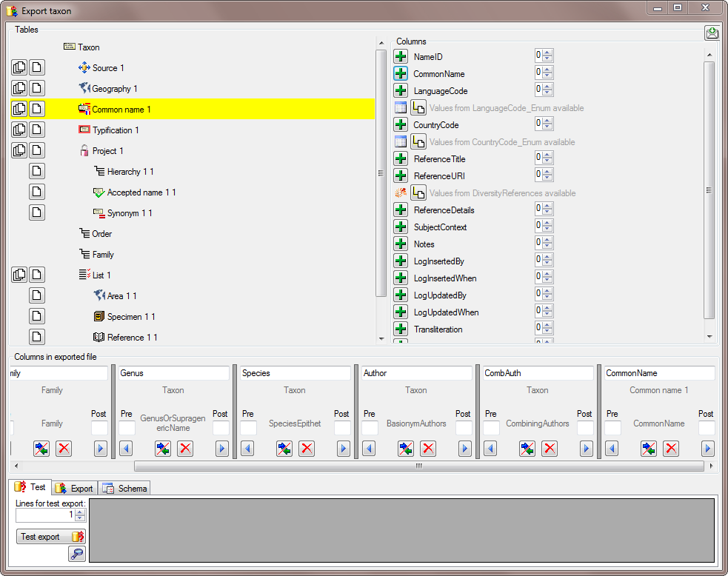Switch to the Export tab
Image resolution: width=728 pixels, height=576 pixels.
coord(75,488)
